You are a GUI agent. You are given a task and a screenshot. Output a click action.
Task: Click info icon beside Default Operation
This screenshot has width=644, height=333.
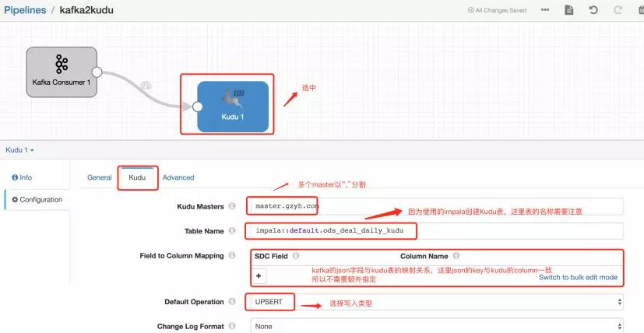[232, 301]
